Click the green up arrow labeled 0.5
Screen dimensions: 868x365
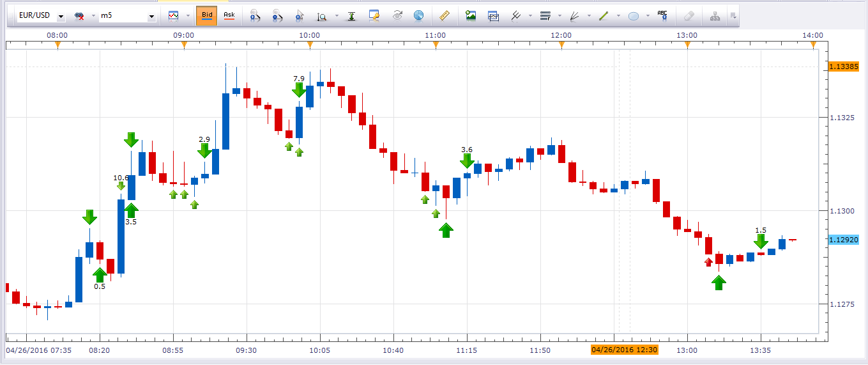click(x=100, y=275)
